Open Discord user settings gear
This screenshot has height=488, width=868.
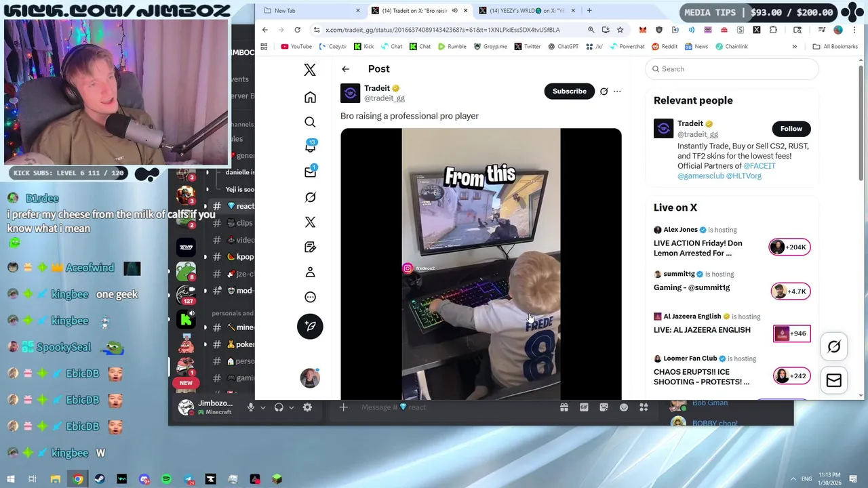307,407
